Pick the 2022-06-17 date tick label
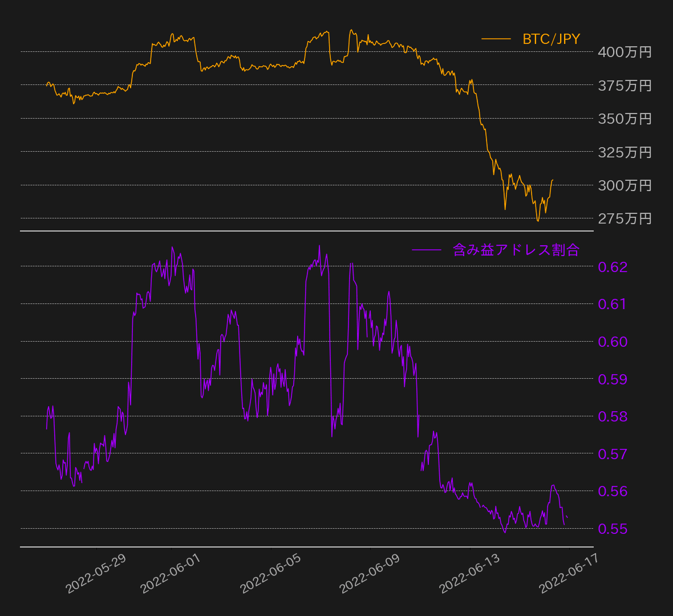Image resolution: width=673 pixels, height=616 pixels. 569,573
